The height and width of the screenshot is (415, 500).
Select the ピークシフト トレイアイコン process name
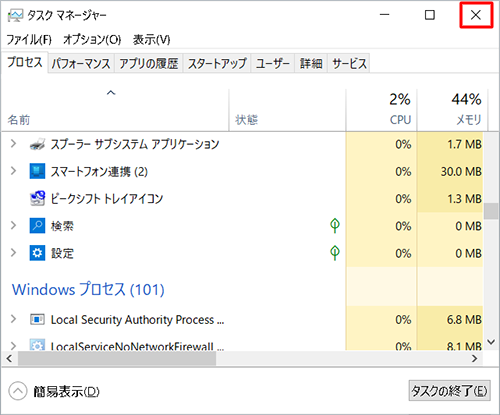[x=107, y=199]
